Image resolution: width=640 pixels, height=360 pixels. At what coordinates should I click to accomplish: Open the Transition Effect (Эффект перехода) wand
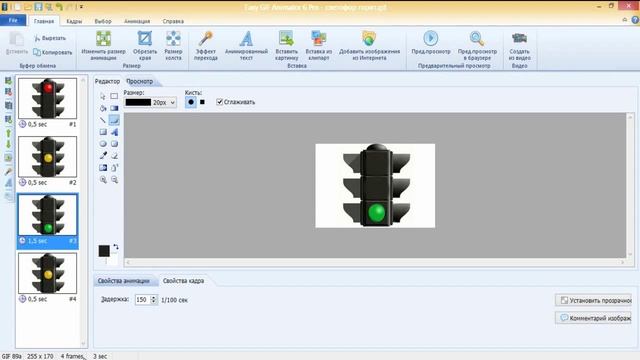click(x=206, y=45)
